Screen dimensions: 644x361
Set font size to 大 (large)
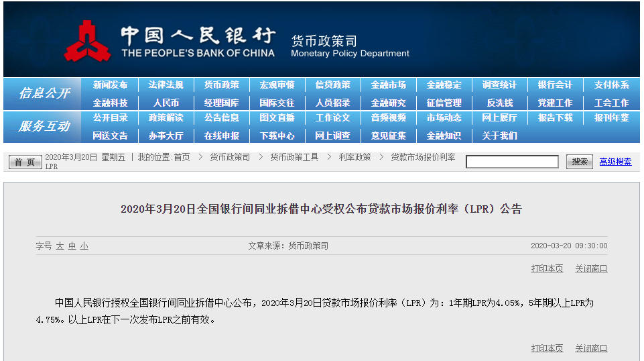60,246
